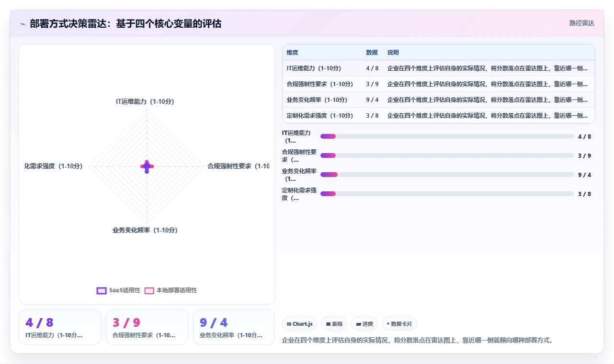Screen dimensions: 614x364
Task: Click the 合规强制性要求 progress bar
Action: pyautogui.click(x=447, y=155)
